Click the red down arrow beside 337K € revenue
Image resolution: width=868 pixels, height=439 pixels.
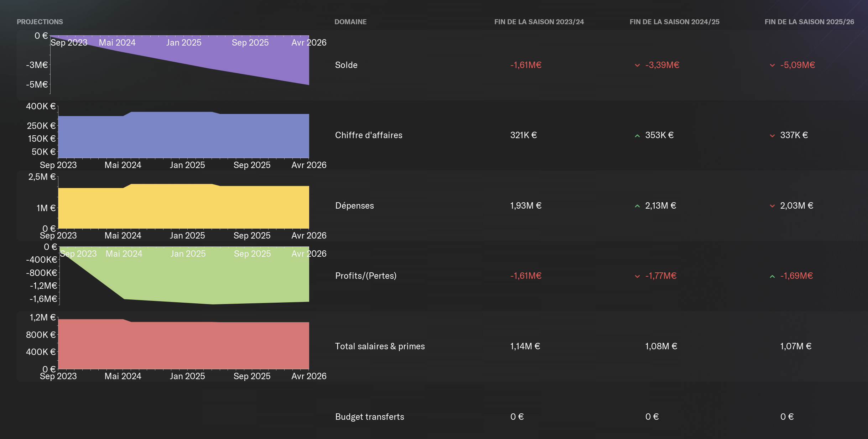(x=772, y=136)
